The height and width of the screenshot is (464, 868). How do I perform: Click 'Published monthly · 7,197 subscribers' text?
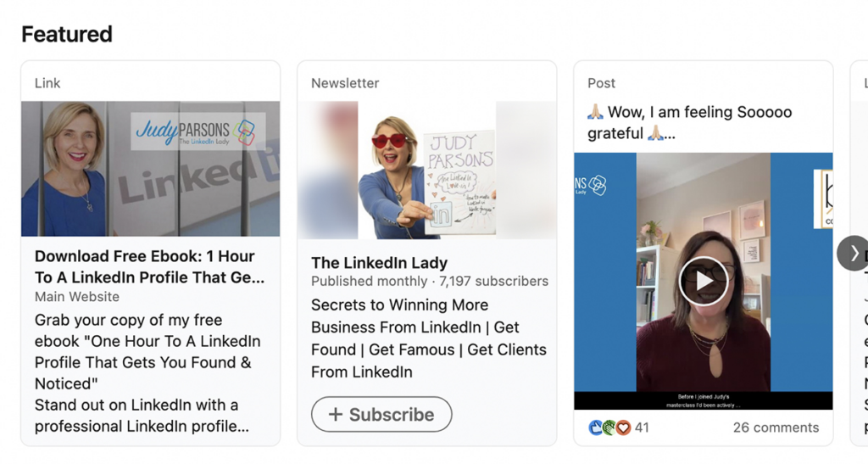[x=430, y=282]
